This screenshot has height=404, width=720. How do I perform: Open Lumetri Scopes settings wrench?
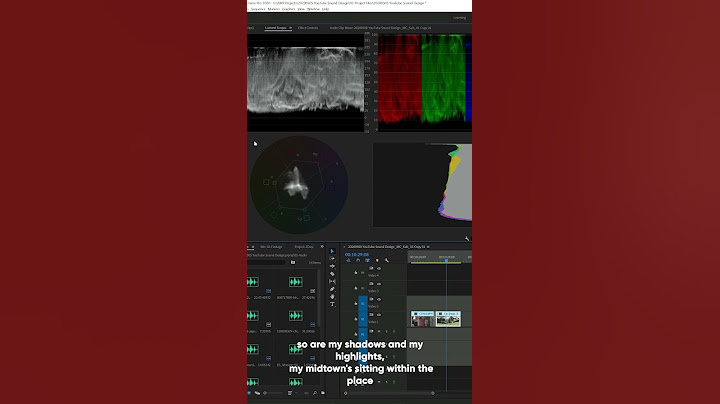467,239
